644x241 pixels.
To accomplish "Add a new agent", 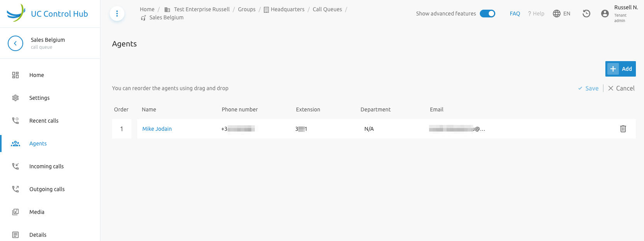I will (620, 69).
